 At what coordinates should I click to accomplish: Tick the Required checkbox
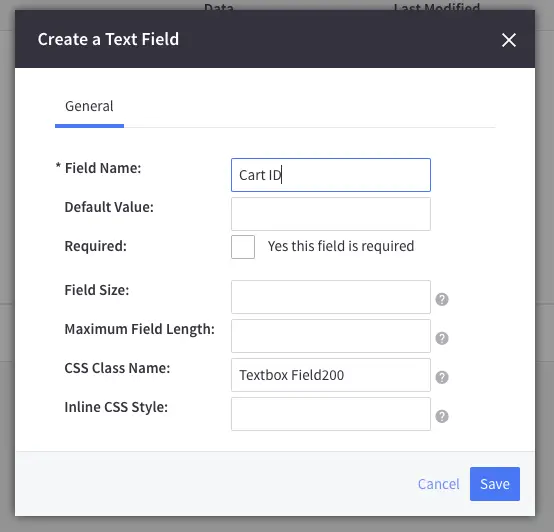click(x=243, y=247)
